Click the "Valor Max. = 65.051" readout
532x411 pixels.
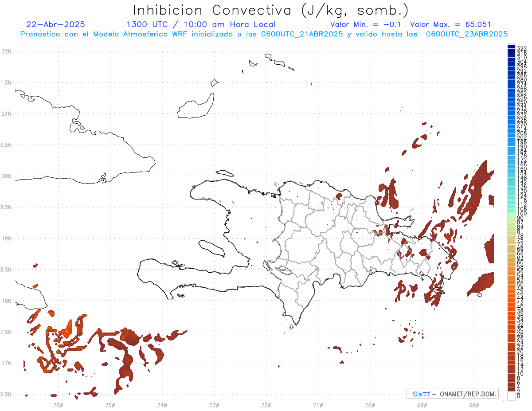click(x=450, y=24)
